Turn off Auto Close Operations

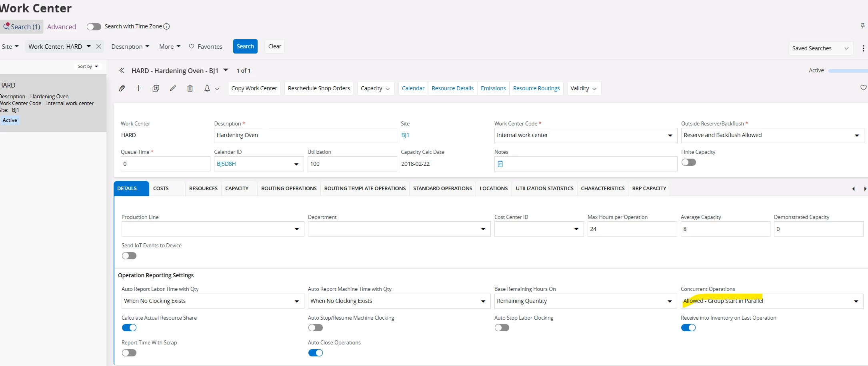click(x=316, y=353)
